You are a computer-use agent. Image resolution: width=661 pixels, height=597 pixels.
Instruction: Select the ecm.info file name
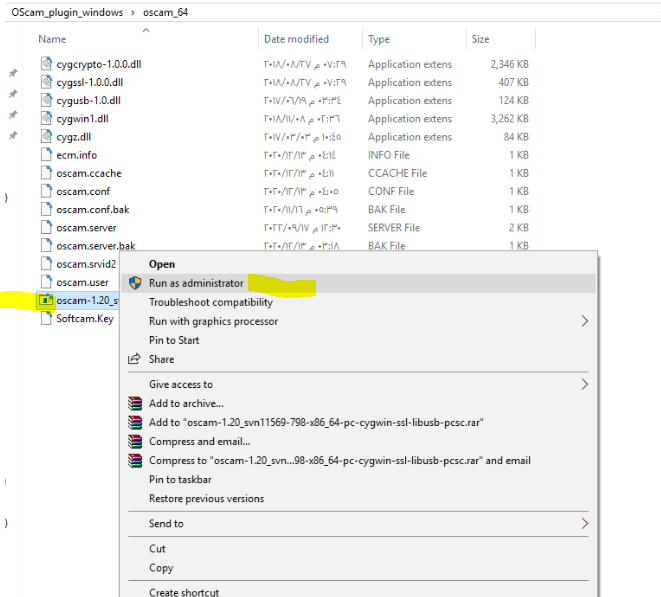pyautogui.click(x=76, y=155)
